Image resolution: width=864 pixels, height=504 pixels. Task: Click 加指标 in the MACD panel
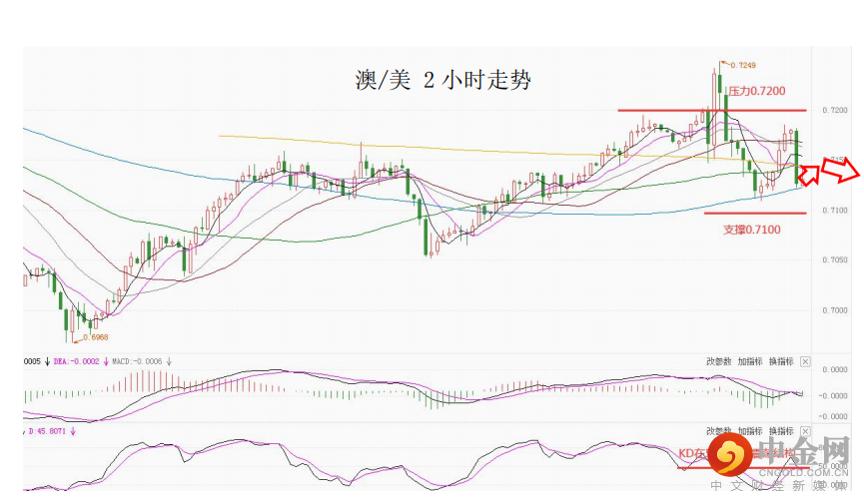click(x=750, y=361)
